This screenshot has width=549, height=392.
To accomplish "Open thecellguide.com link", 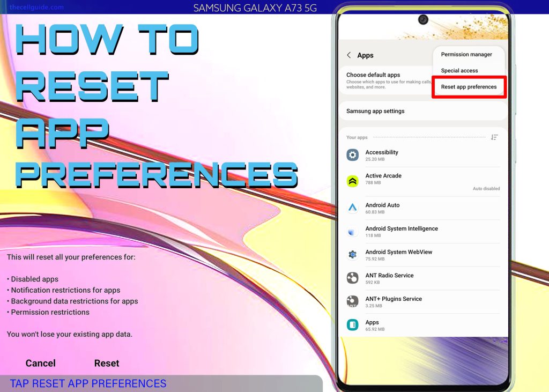I will (37, 7).
